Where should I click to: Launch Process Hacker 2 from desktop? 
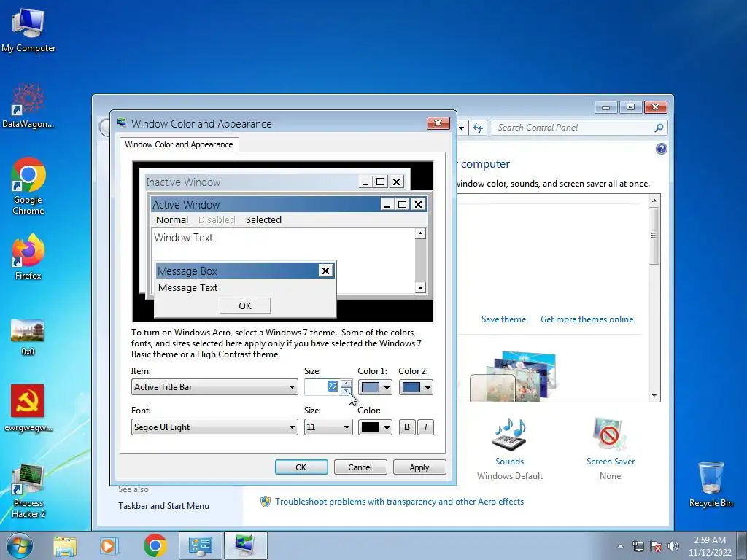28,491
